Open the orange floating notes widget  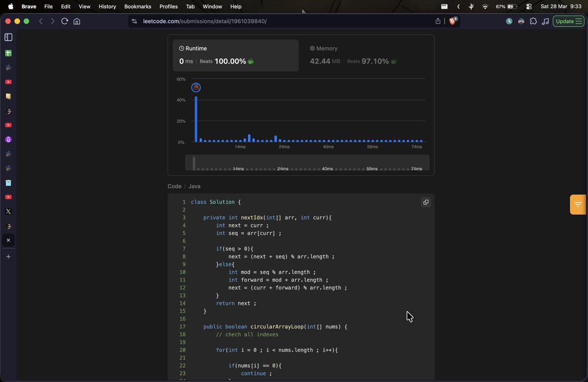(x=578, y=204)
